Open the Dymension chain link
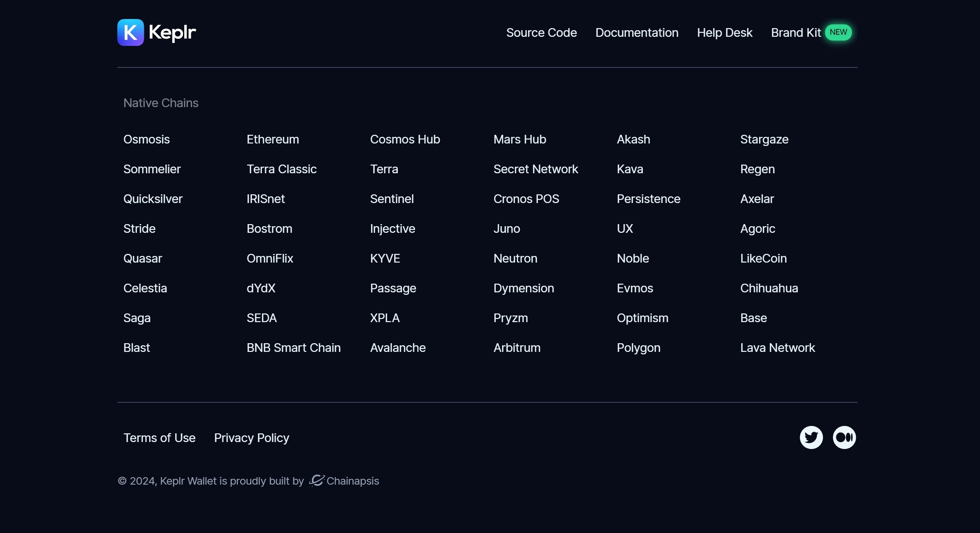Viewport: 980px width, 533px height. click(524, 288)
